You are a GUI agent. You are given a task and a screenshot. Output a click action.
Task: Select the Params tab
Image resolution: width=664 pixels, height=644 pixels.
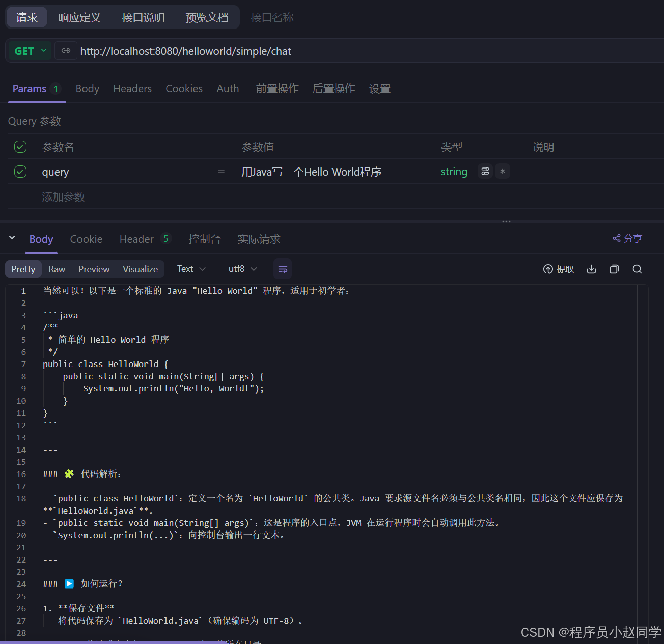point(37,89)
